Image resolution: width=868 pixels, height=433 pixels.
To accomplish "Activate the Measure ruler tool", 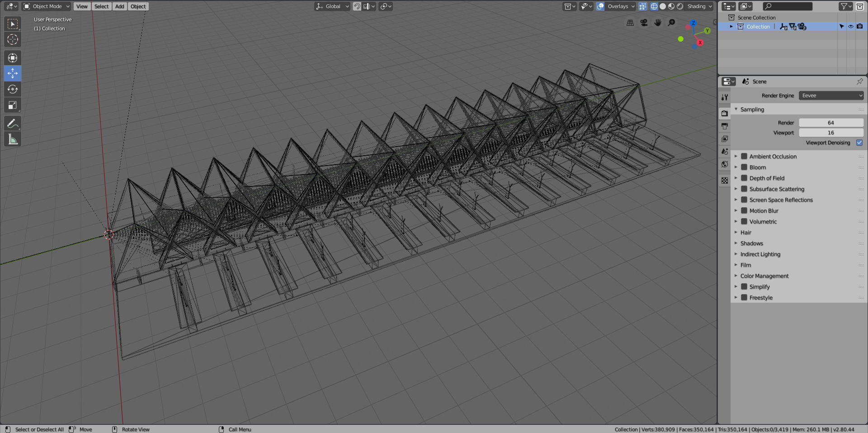I will click(13, 139).
